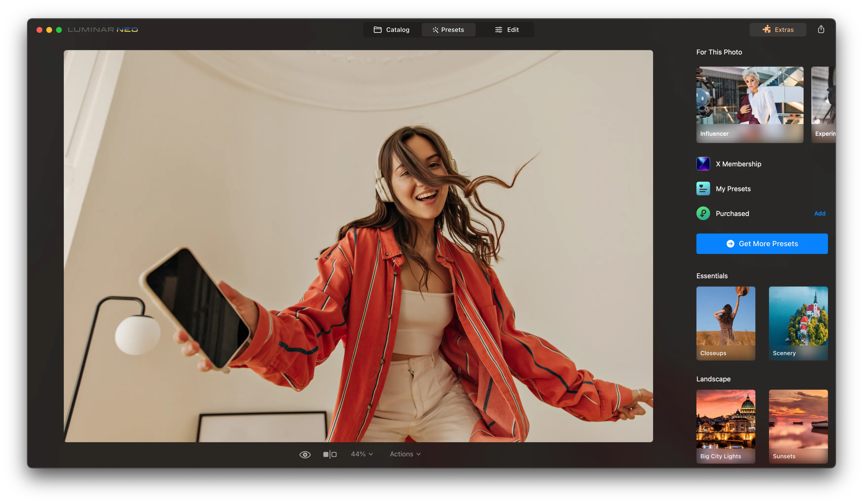Select the Influencer preset thumbnail
863x504 pixels.
click(750, 104)
